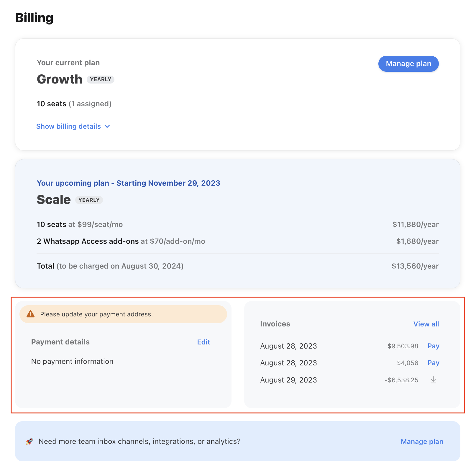The height and width of the screenshot is (469, 476).
Task: Click Manage plan in the bottom banner
Action: [421, 441]
